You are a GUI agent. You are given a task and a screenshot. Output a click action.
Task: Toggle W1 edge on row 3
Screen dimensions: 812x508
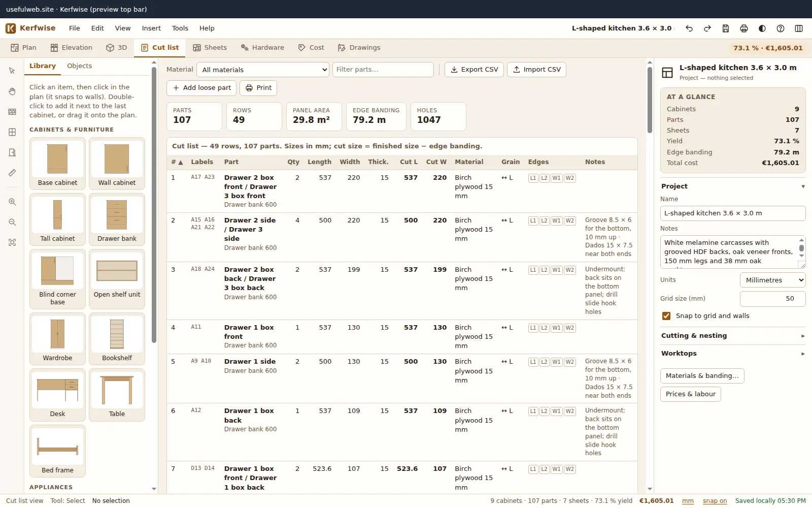(557, 270)
